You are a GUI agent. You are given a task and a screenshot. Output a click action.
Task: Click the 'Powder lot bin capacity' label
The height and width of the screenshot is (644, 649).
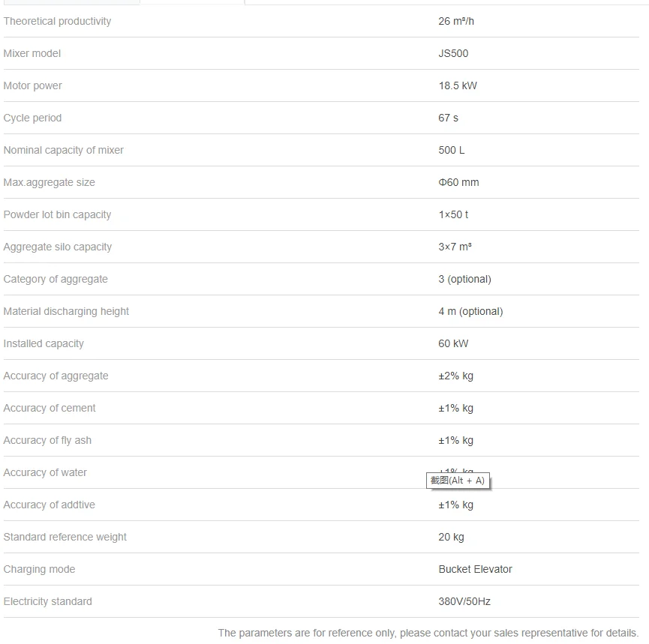(57, 214)
